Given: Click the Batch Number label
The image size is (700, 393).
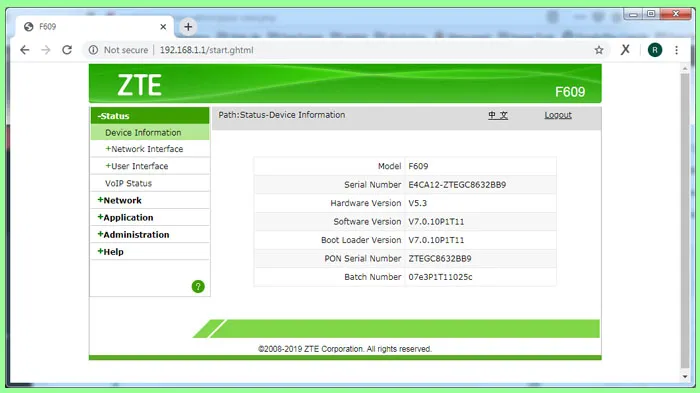Looking at the screenshot, I should point(373,277).
